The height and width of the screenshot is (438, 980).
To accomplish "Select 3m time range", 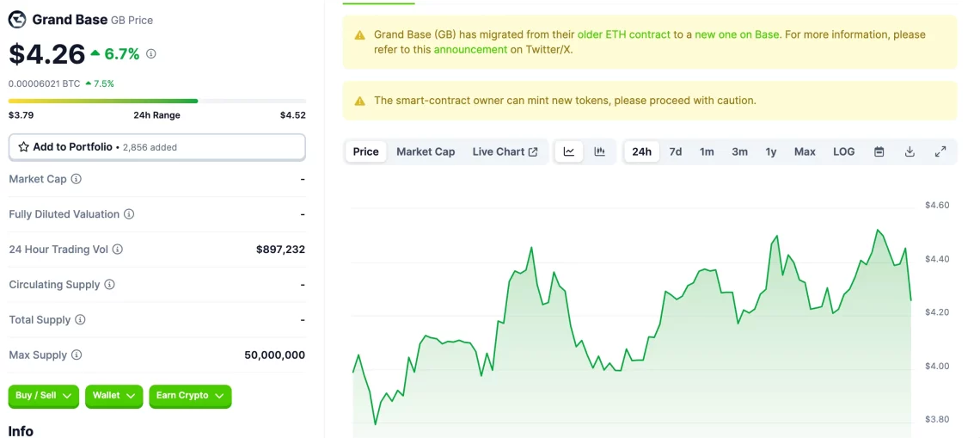I will (x=740, y=151).
